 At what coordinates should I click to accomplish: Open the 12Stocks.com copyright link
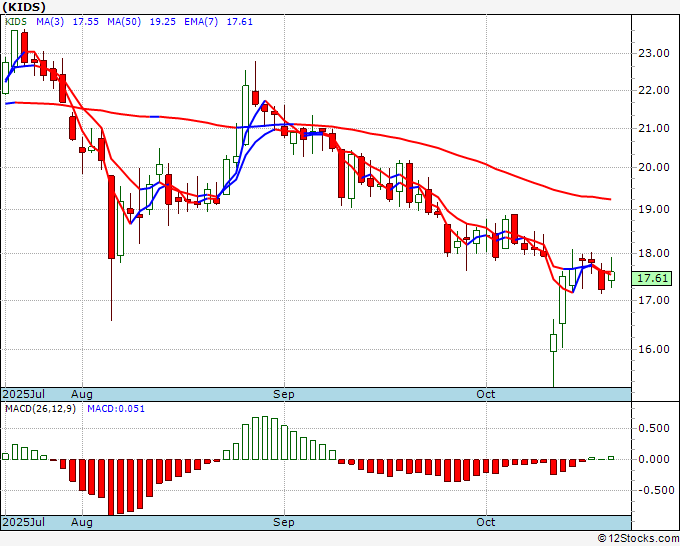coord(638,538)
